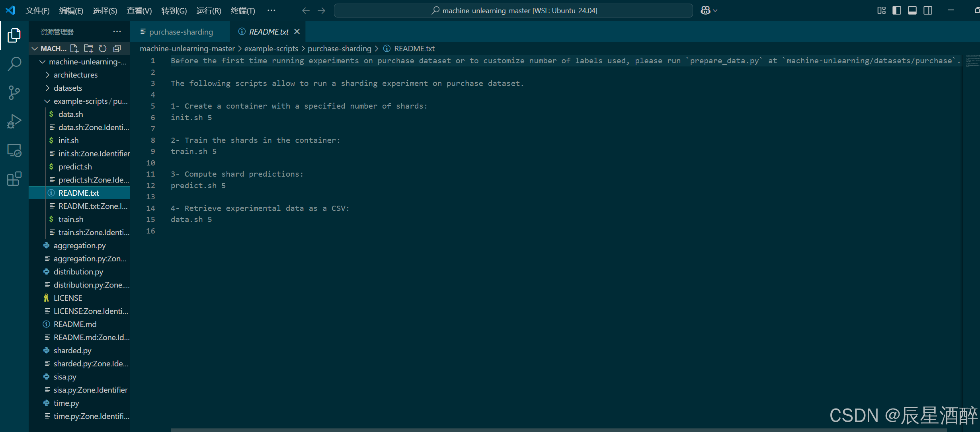
Task: Toggle the bottom panel visibility
Action: [x=912, y=10]
